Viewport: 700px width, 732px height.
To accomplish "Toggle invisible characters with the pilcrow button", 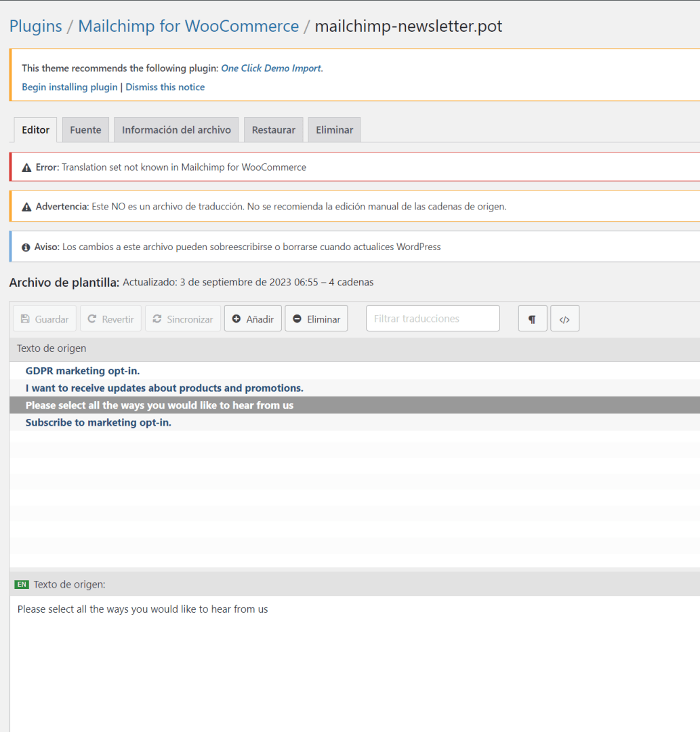I will (x=533, y=319).
